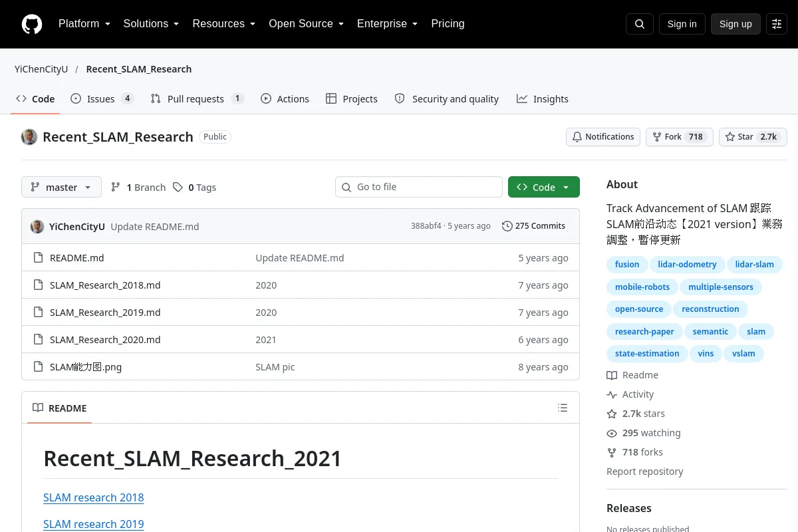Open the Actions tab

pos(285,99)
